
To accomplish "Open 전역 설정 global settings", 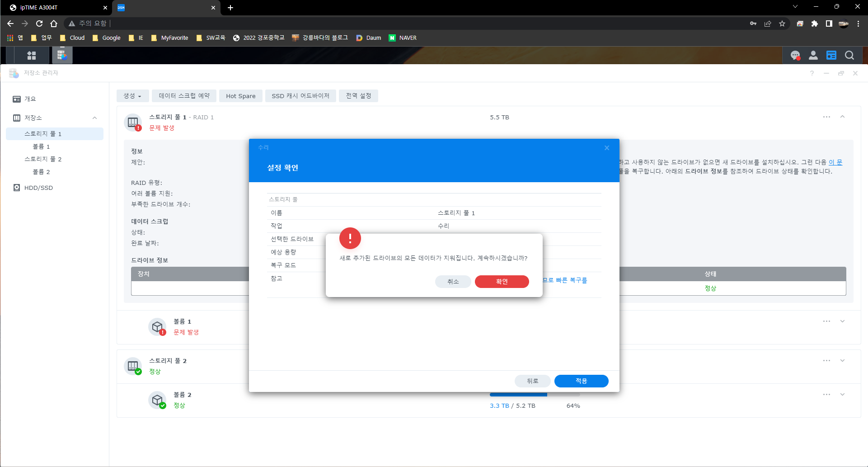I will coord(359,96).
